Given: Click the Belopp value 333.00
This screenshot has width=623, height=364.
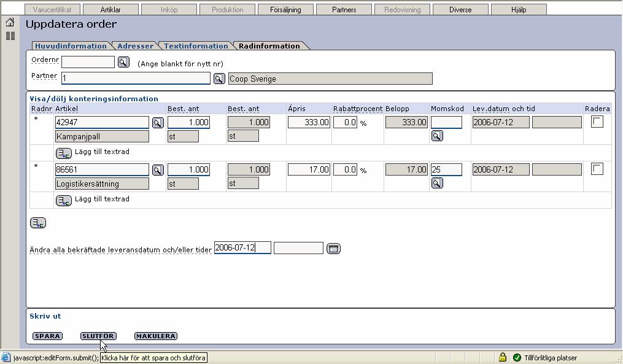Looking at the screenshot, I should (x=406, y=122).
